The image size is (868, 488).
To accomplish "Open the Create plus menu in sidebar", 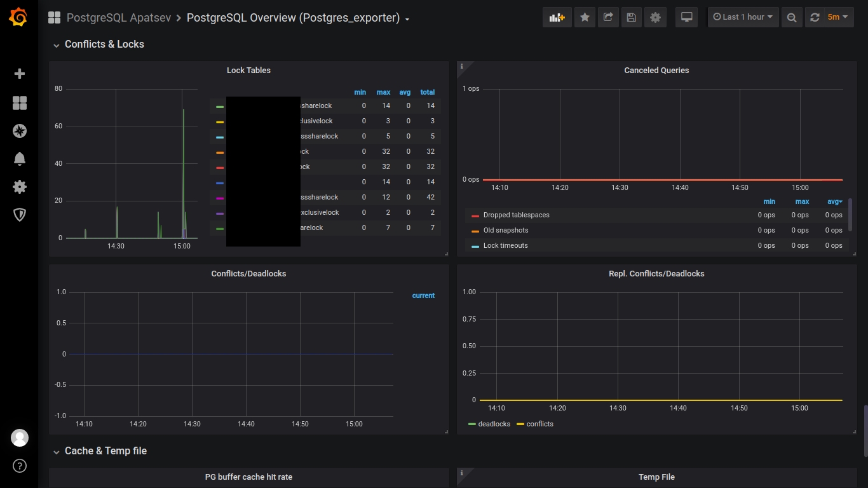I will (20, 74).
